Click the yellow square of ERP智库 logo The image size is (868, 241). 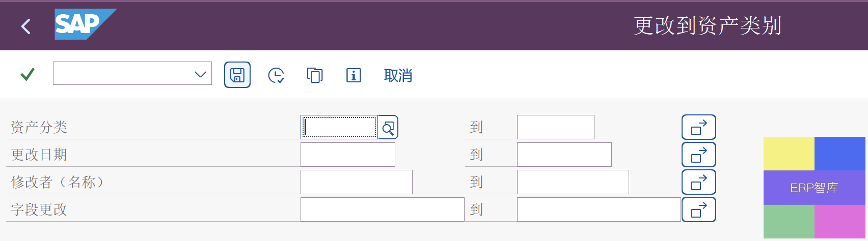[789, 154]
